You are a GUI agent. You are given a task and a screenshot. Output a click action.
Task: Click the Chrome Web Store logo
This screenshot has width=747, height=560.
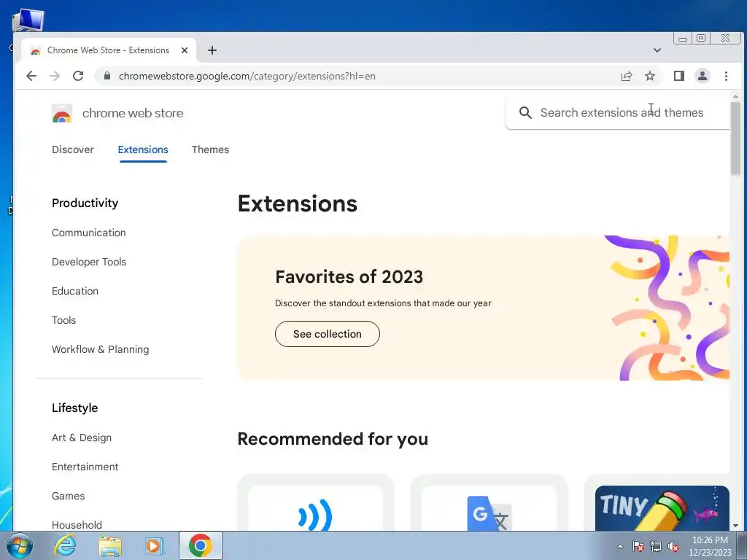pos(62,113)
